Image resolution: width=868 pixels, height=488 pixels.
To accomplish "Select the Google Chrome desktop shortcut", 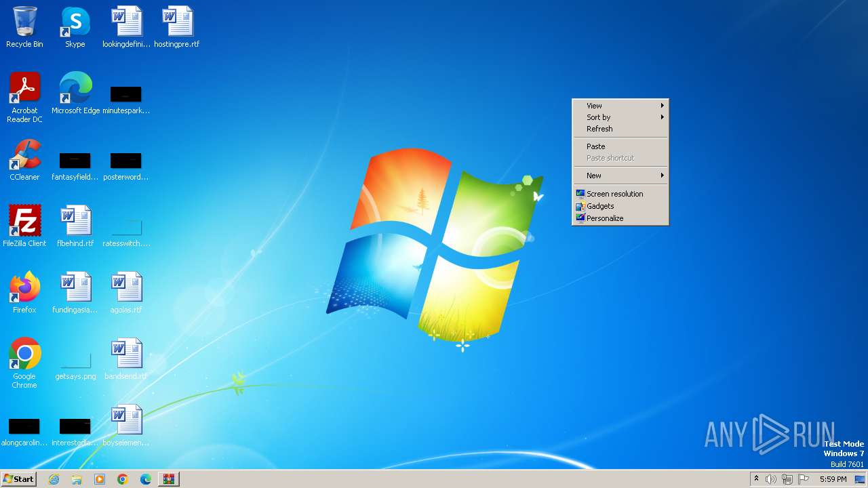I will (24, 363).
